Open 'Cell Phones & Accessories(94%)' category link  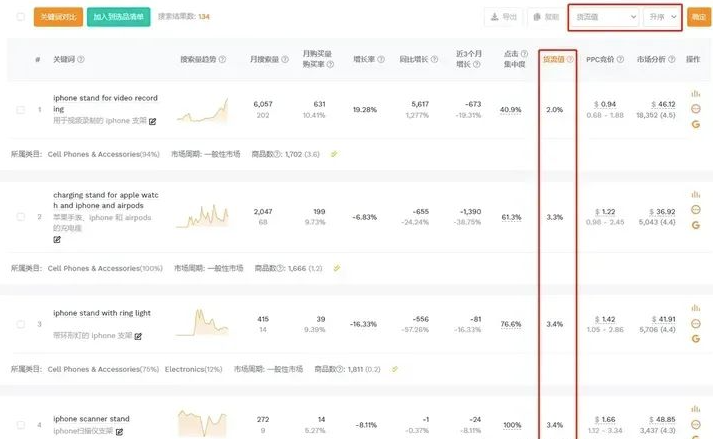point(104,154)
